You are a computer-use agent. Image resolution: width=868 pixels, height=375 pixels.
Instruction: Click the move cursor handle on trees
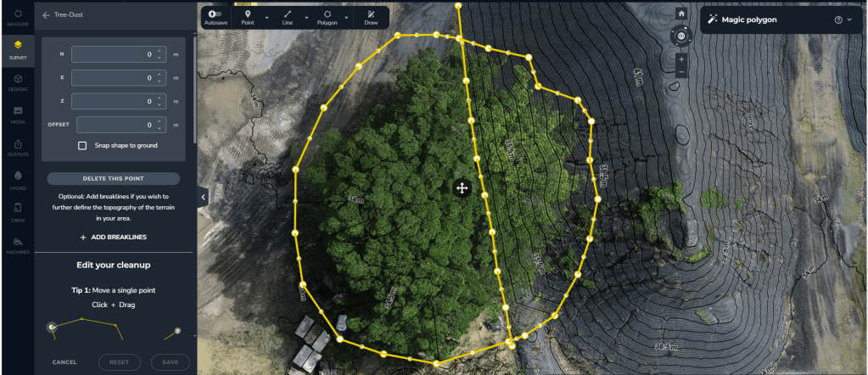coord(462,188)
